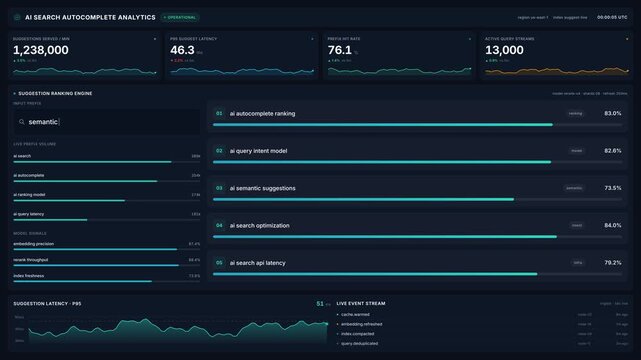
Task: Click the tag chip on ai semantic suggestions row
Action: (x=574, y=188)
